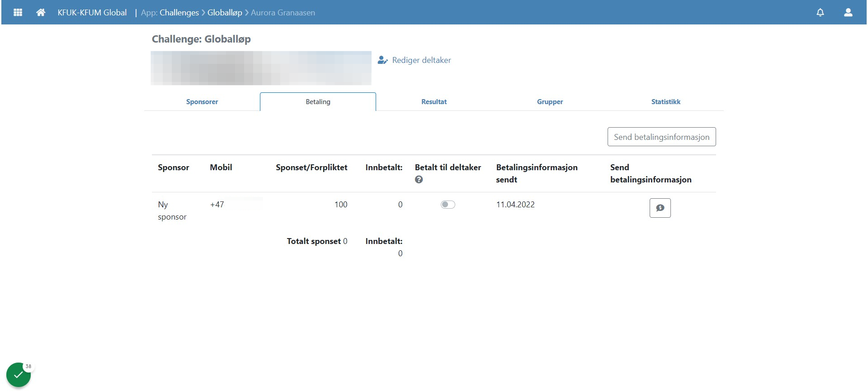Open the Resultat tab
The height and width of the screenshot is (392, 868).
pyautogui.click(x=434, y=102)
